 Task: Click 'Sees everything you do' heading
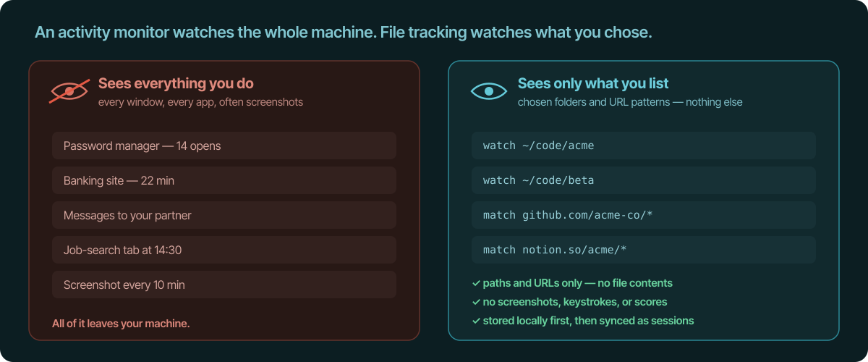(176, 83)
